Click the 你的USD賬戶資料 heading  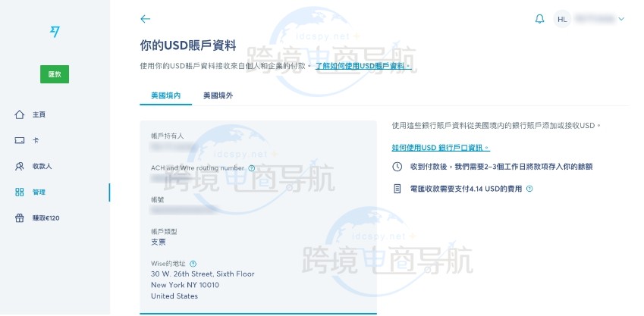tap(188, 45)
